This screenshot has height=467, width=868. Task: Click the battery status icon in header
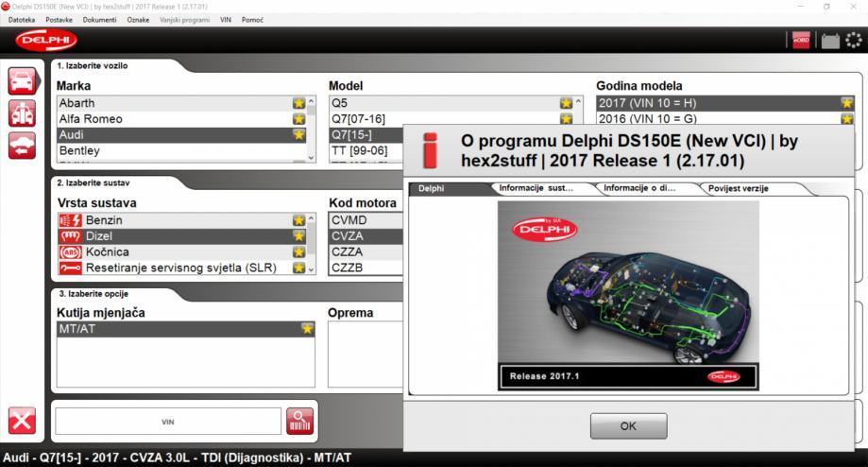point(830,41)
